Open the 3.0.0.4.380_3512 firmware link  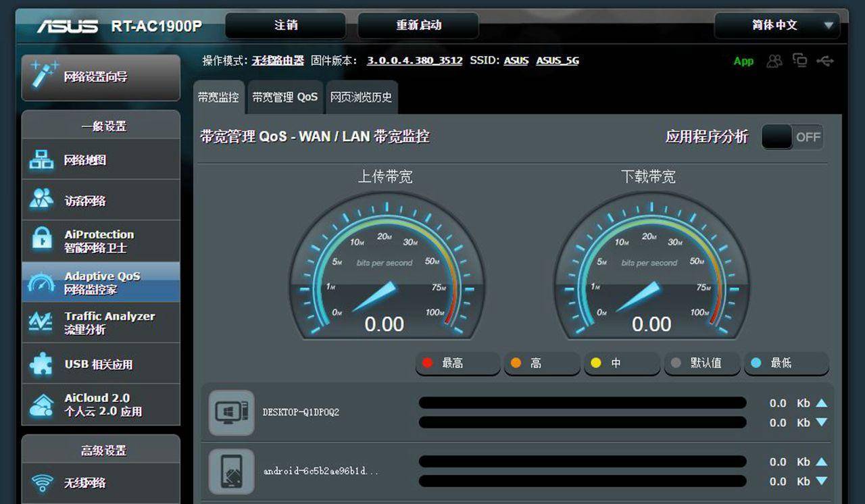tap(415, 60)
